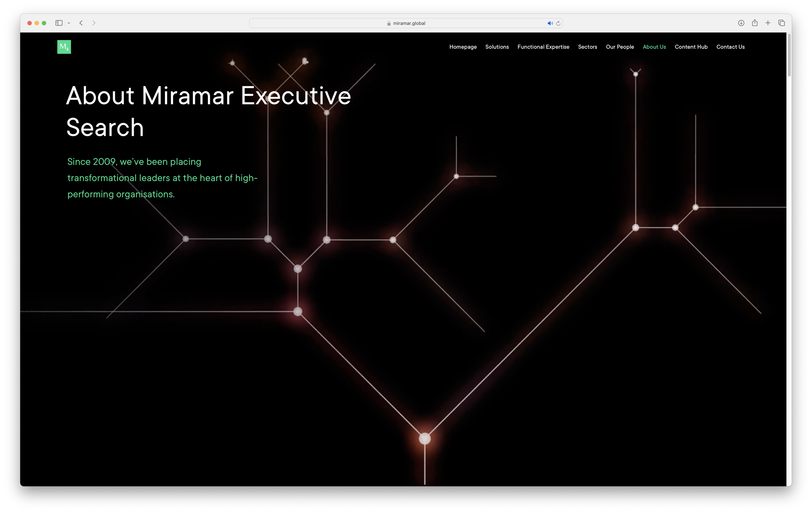Click the miramar.global address bar

click(x=406, y=23)
